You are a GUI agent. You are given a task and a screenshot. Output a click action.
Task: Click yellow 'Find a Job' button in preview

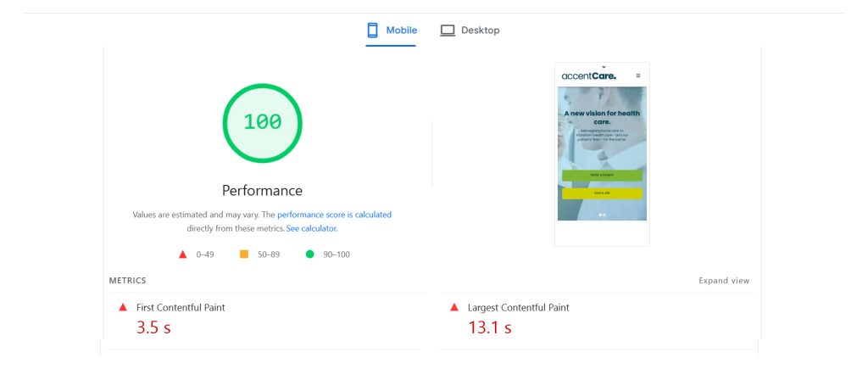602,193
